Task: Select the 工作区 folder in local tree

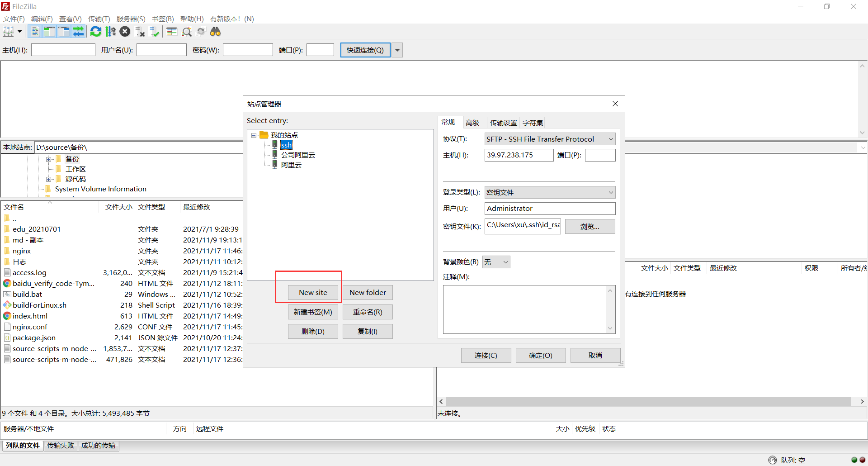Action: 75,169
